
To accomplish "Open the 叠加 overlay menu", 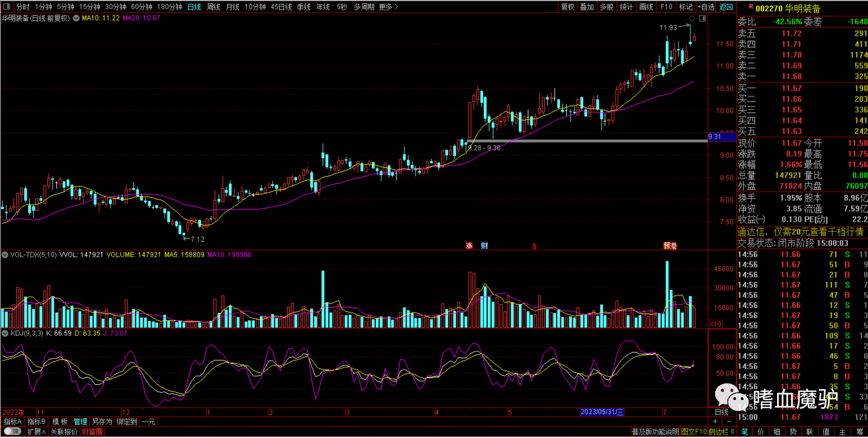I will pyautogui.click(x=587, y=7).
